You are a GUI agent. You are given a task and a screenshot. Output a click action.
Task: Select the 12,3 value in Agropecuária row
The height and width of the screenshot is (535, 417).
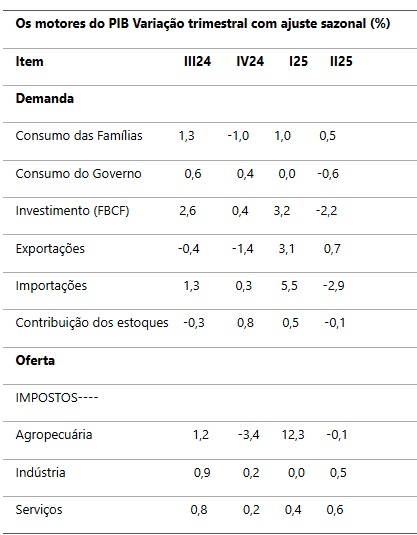click(x=293, y=435)
